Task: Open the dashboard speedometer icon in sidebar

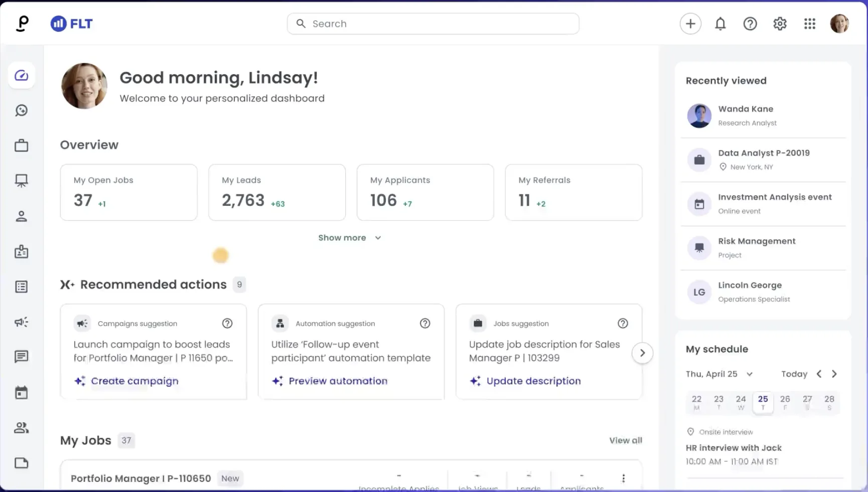Action: coord(22,75)
